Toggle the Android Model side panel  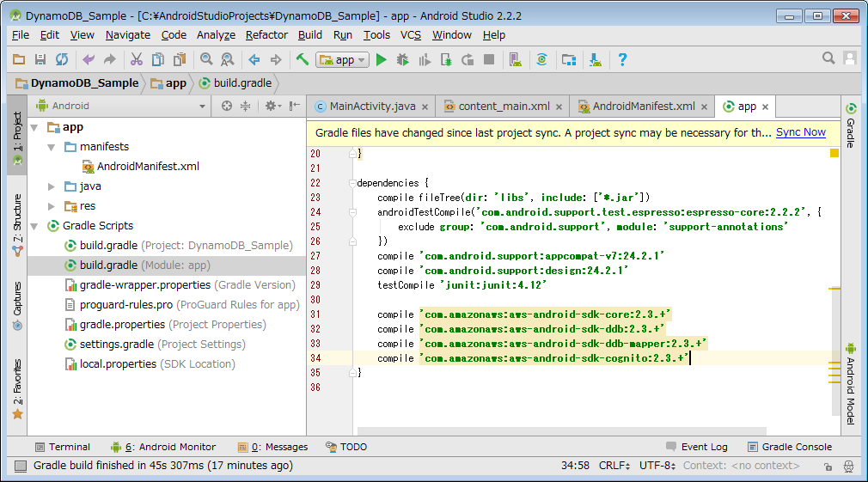851,384
